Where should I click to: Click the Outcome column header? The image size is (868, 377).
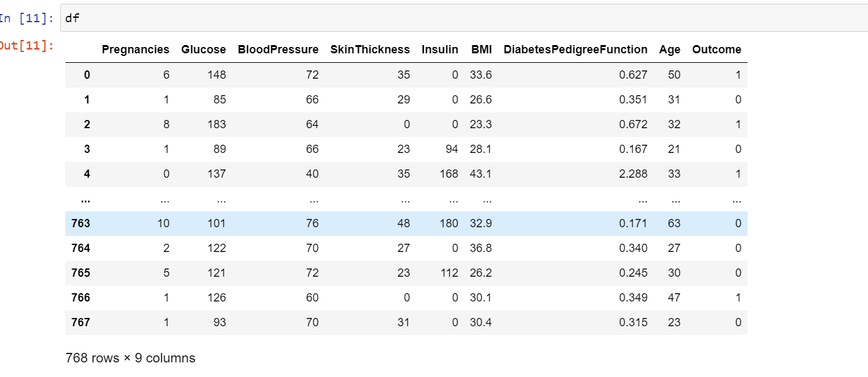tap(717, 50)
